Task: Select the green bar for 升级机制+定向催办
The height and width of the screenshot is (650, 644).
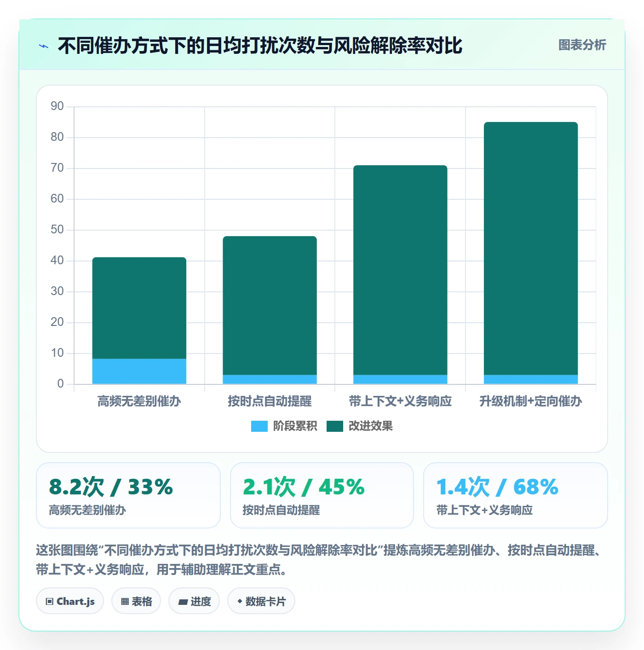Action: (x=531, y=249)
